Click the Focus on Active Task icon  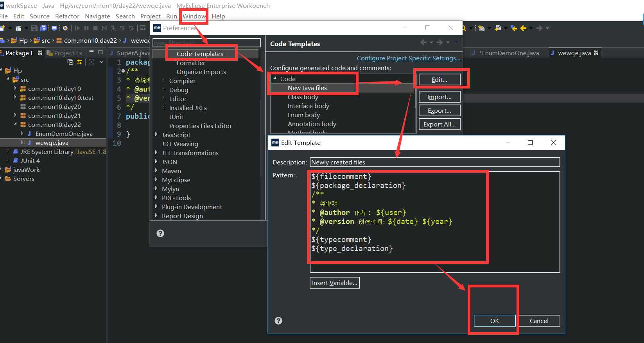click(91, 62)
